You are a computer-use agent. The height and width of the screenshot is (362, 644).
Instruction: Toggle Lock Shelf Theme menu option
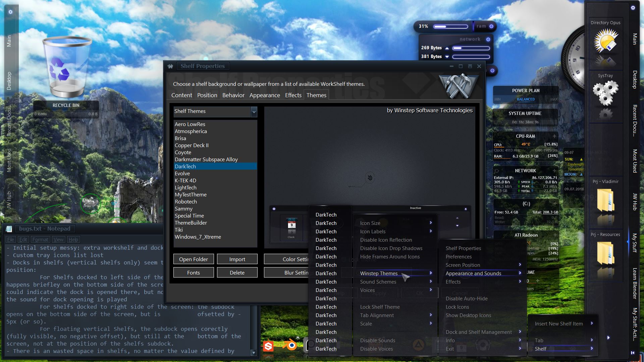380,307
